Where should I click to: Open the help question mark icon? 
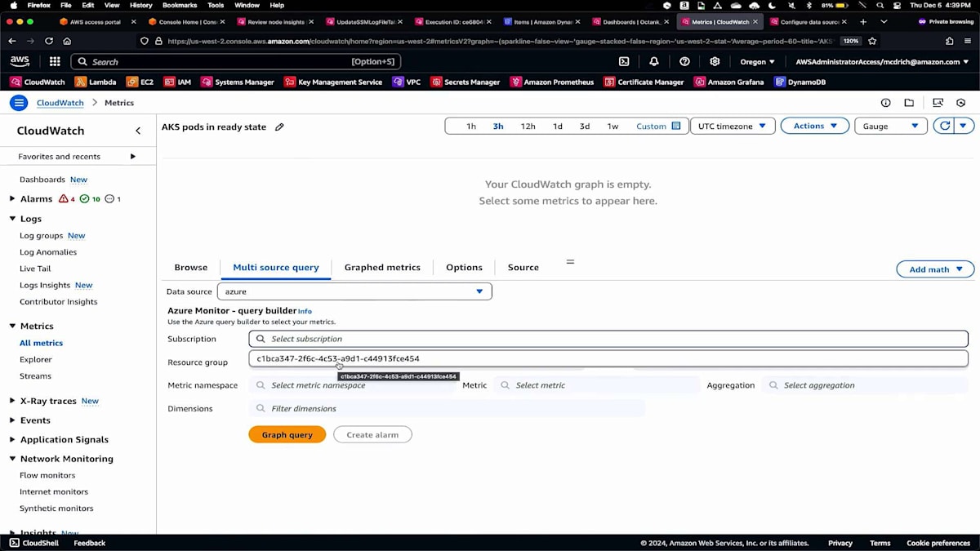[x=684, y=61]
